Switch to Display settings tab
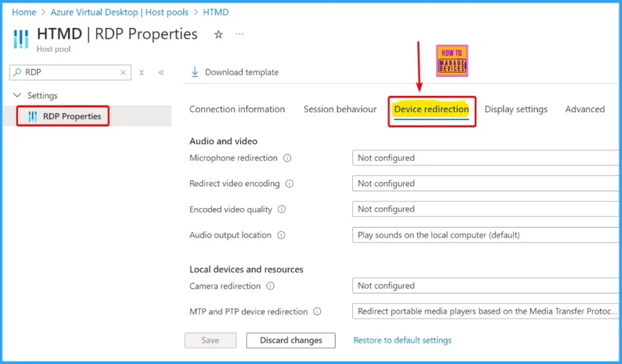The image size is (622, 364). [516, 109]
